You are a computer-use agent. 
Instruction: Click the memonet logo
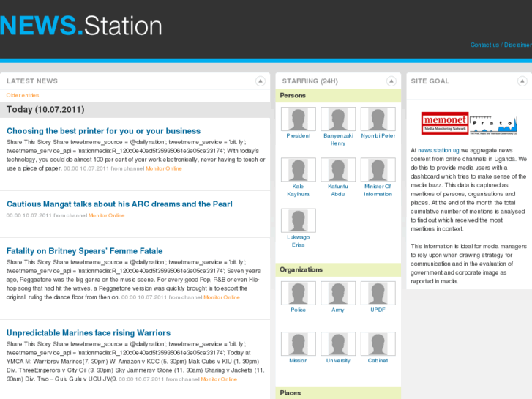(x=445, y=123)
